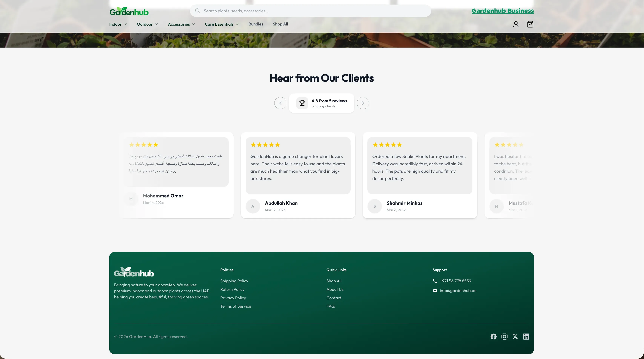Open the Shop All nav item
Viewport: 644px width, 359px height.
coord(280,24)
